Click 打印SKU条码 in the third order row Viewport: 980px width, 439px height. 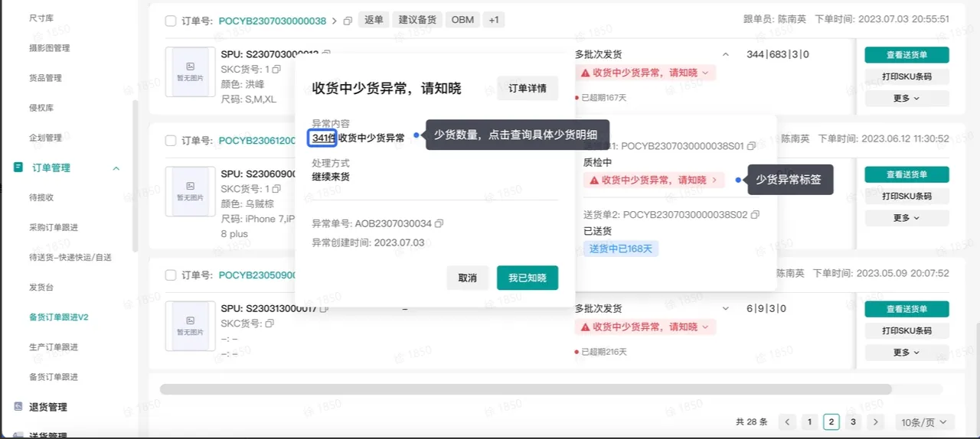906,330
